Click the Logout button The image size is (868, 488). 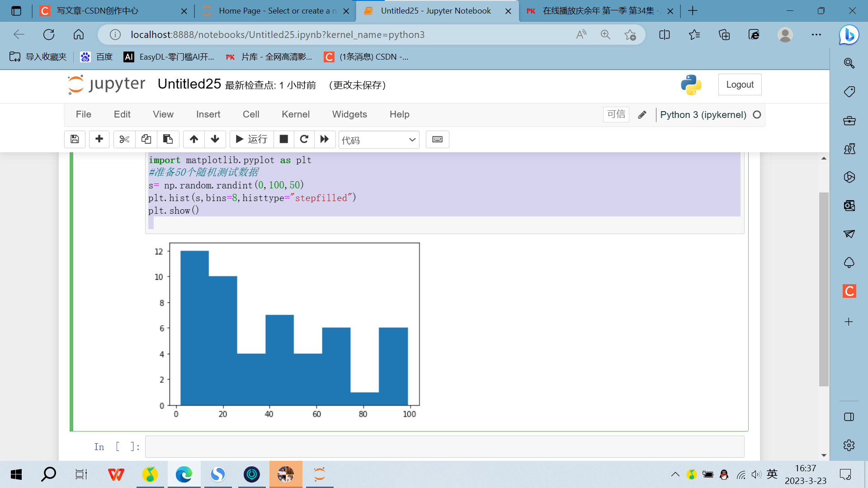click(739, 84)
